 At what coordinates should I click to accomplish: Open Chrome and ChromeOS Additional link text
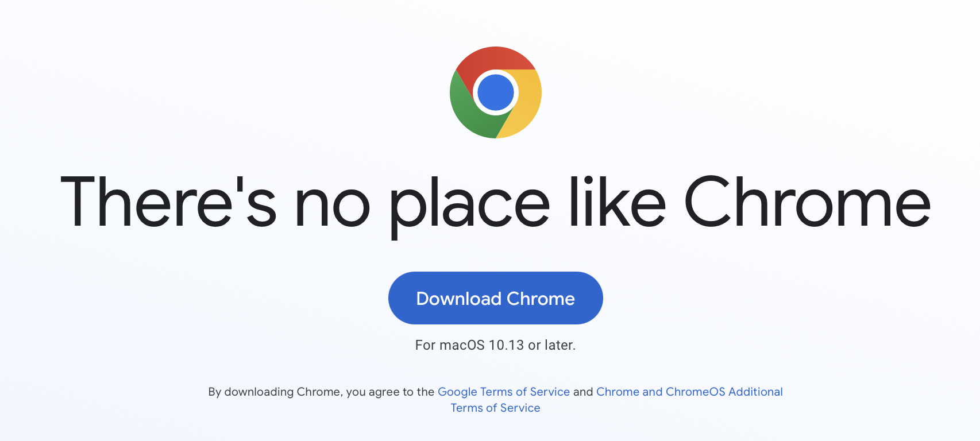(689, 392)
